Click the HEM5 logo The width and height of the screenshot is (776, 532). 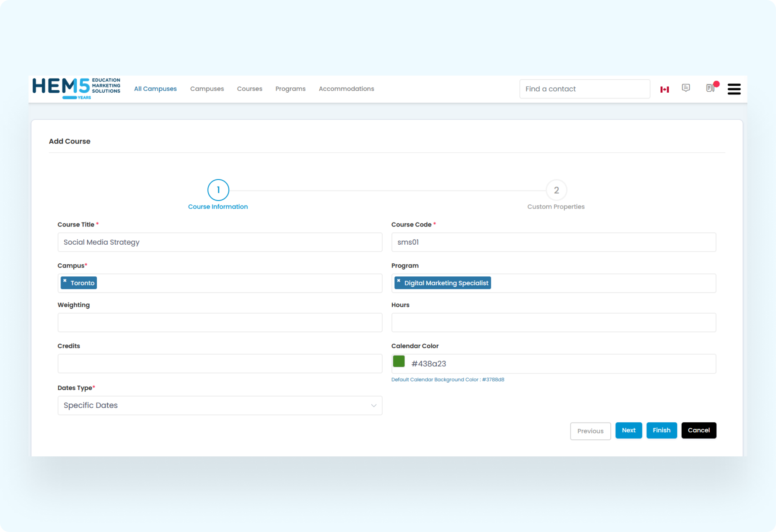(x=76, y=88)
